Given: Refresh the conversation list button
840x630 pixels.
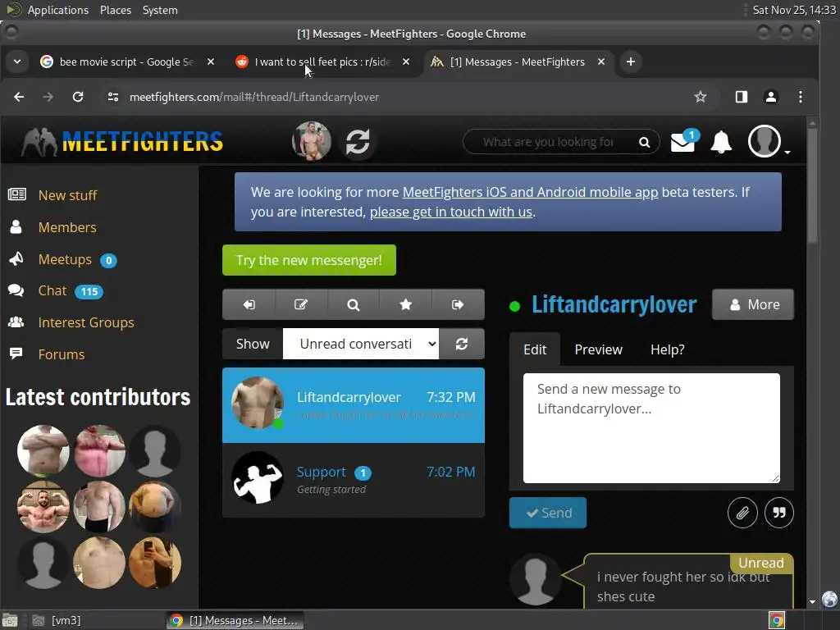Looking at the screenshot, I should [x=462, y=344].
